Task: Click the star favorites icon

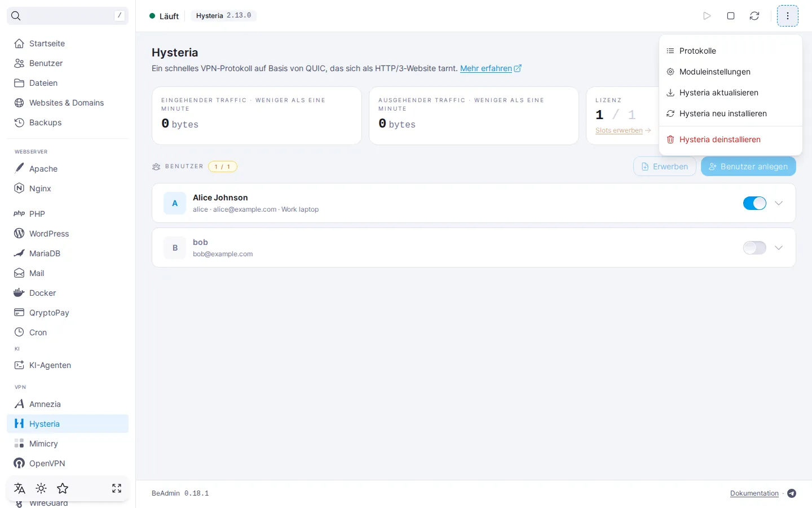Action: (x=63, y=488)
